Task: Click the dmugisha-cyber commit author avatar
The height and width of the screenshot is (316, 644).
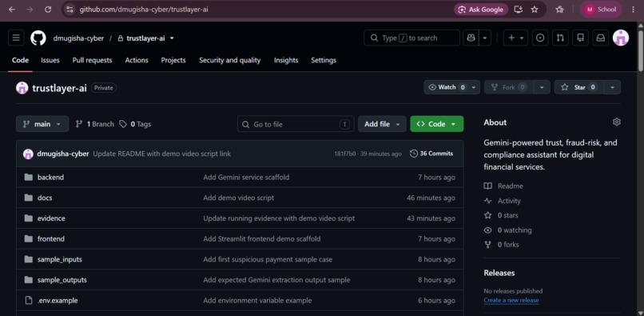Action: coord(28,154)
